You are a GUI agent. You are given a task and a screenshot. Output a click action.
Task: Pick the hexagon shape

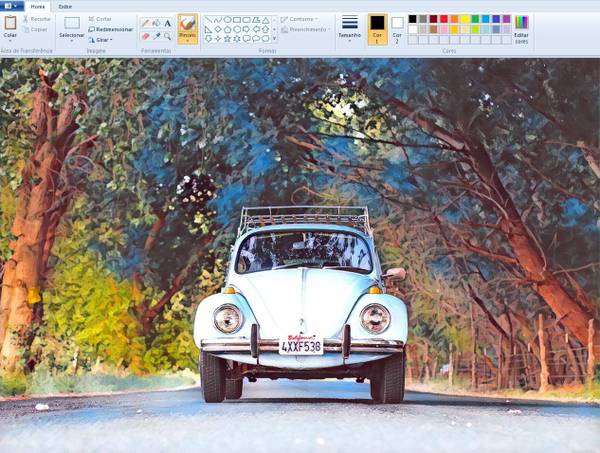click(237, 29)
